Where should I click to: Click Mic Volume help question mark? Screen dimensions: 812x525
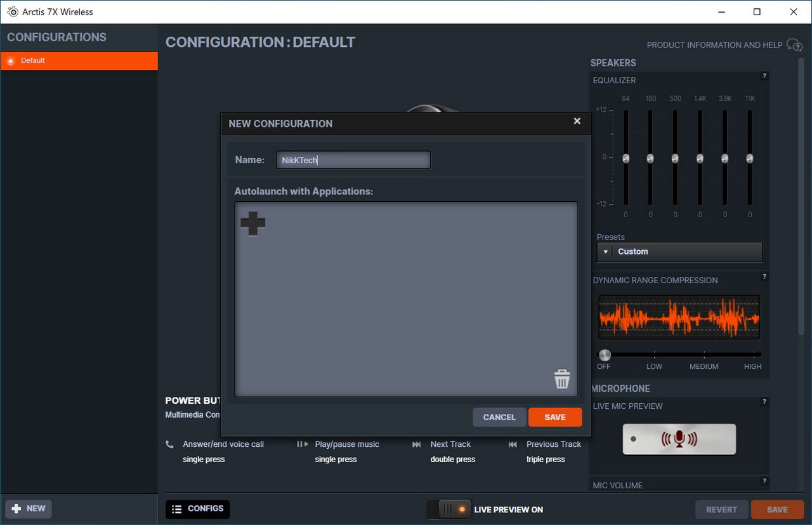pos(764,481)
